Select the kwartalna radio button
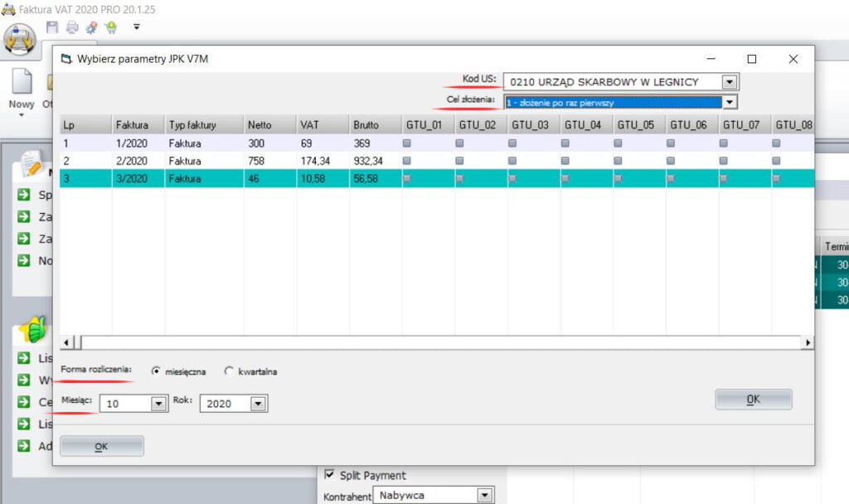Viewport: 849px width, 504px height. coord(230,371)
